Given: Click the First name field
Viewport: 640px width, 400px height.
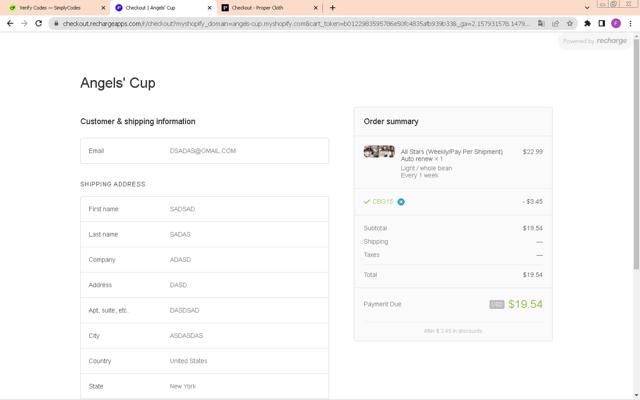Looking at the screenshot, I should [x=204, y=209].
